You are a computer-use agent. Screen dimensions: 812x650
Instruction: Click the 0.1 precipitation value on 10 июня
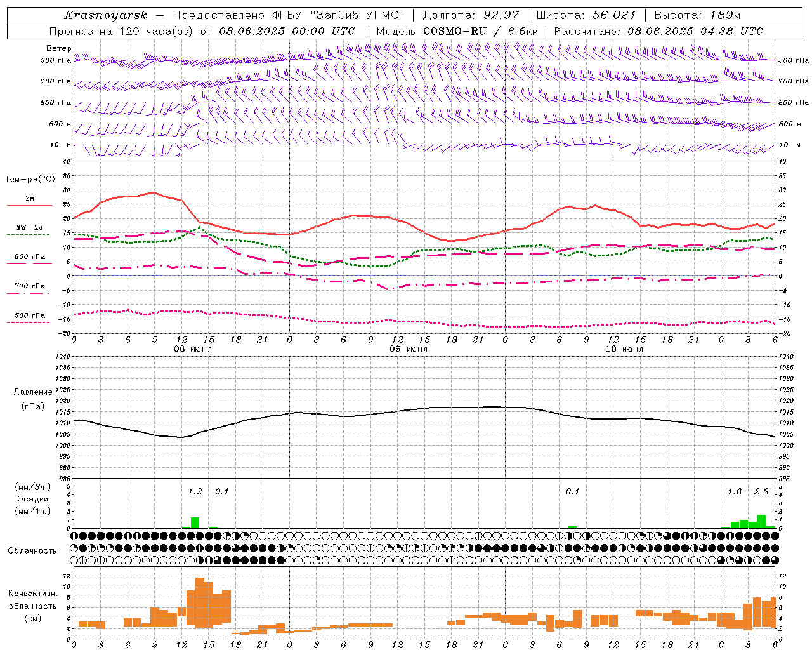coord(573,491)
